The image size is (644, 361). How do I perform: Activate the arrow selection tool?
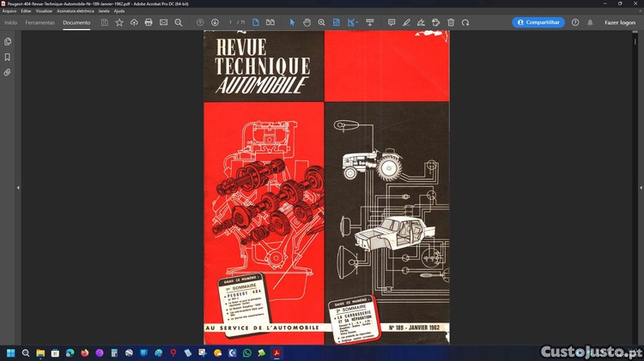click(x=292, y=22)
